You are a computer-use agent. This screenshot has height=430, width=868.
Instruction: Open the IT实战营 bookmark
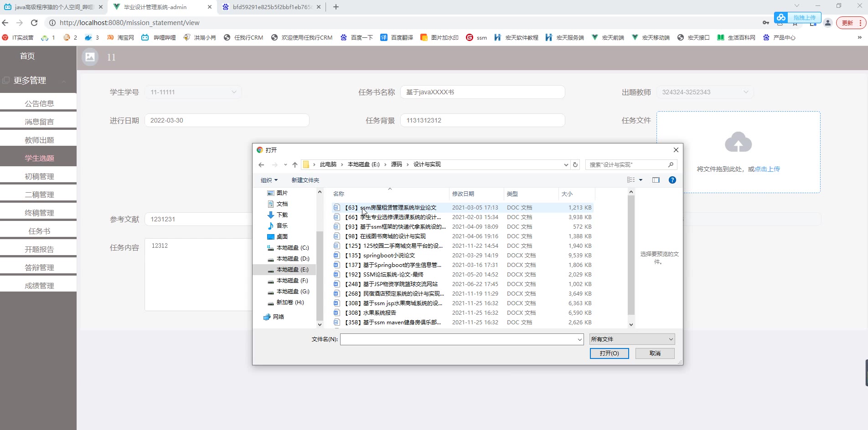(x=17, y=38)
